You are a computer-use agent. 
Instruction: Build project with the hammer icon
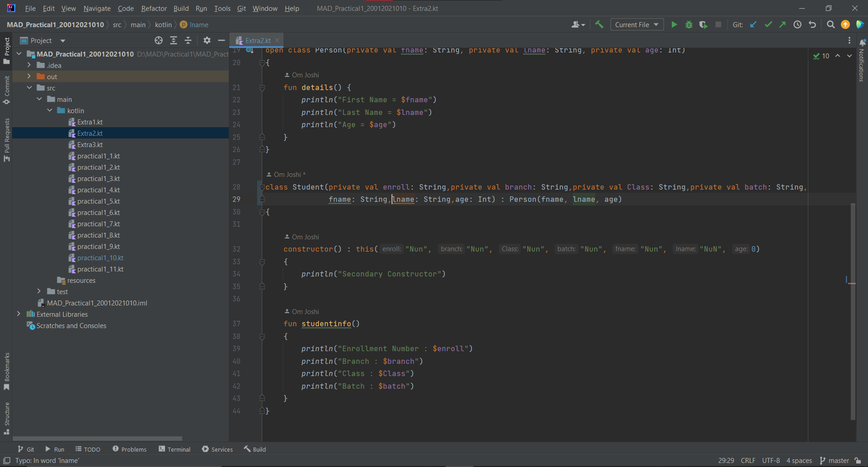point(599,25)
